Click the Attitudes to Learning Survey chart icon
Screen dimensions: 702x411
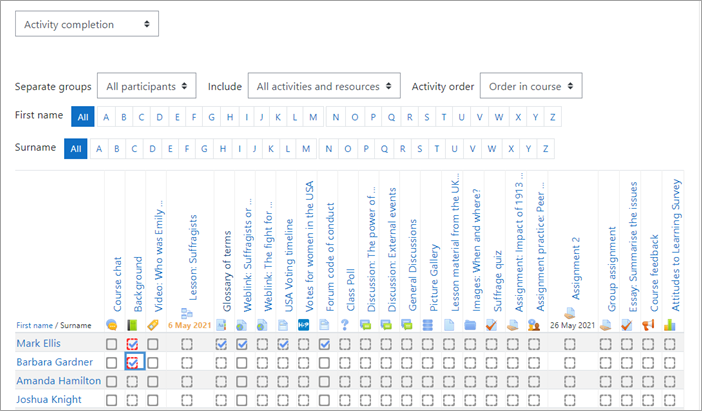coord(670,325)
